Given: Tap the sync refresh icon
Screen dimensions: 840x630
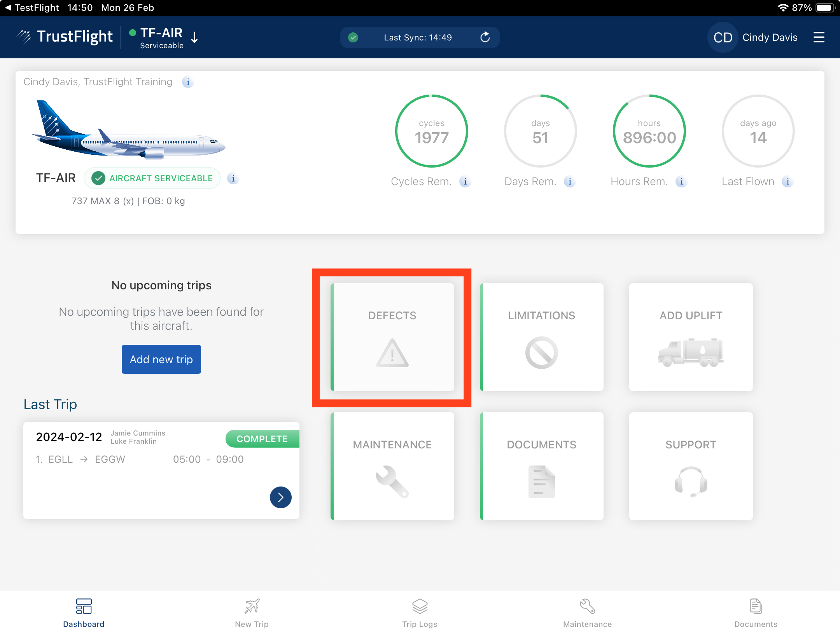Looking at the screenshot, I should pos(485,37).
